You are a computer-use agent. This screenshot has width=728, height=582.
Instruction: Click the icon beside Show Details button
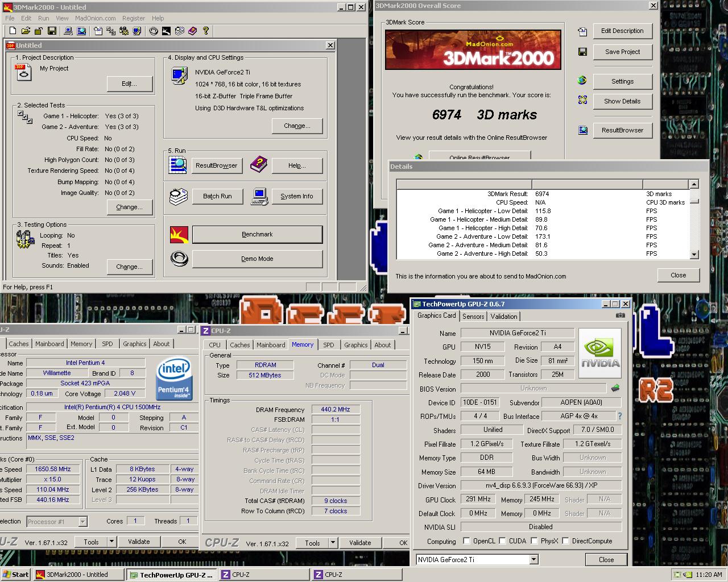pyautogui.click(x=582, y=100)
